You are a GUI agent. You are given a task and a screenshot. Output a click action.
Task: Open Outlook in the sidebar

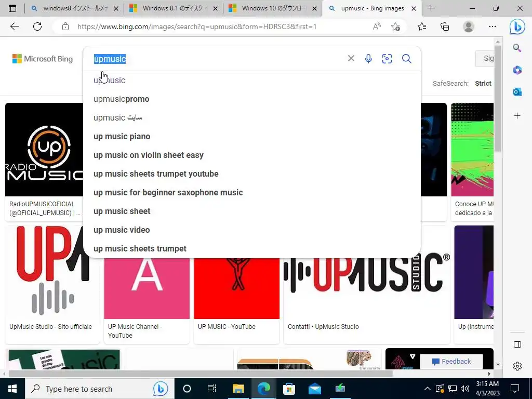517,91
